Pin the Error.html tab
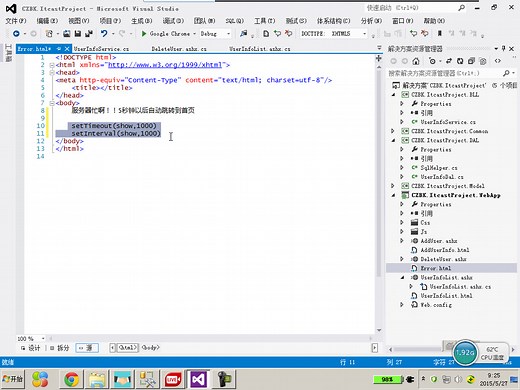Viewport: 520px width, 390px height. tap(59, 49)
